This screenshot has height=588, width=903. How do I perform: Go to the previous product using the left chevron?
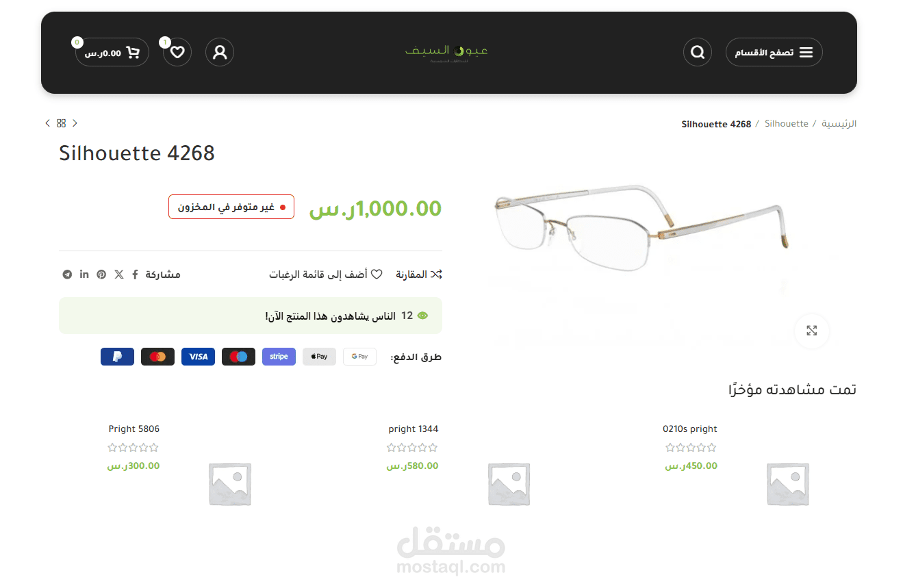(47, 123)
